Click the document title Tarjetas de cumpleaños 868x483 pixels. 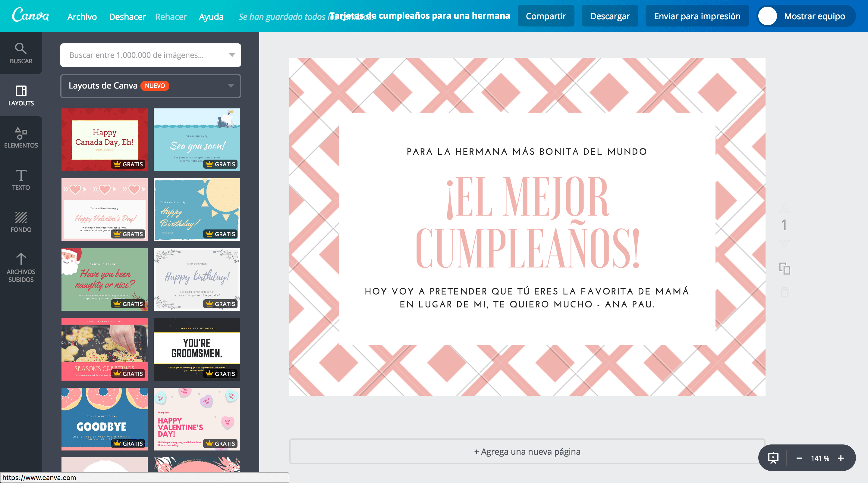tap(420, 16)
